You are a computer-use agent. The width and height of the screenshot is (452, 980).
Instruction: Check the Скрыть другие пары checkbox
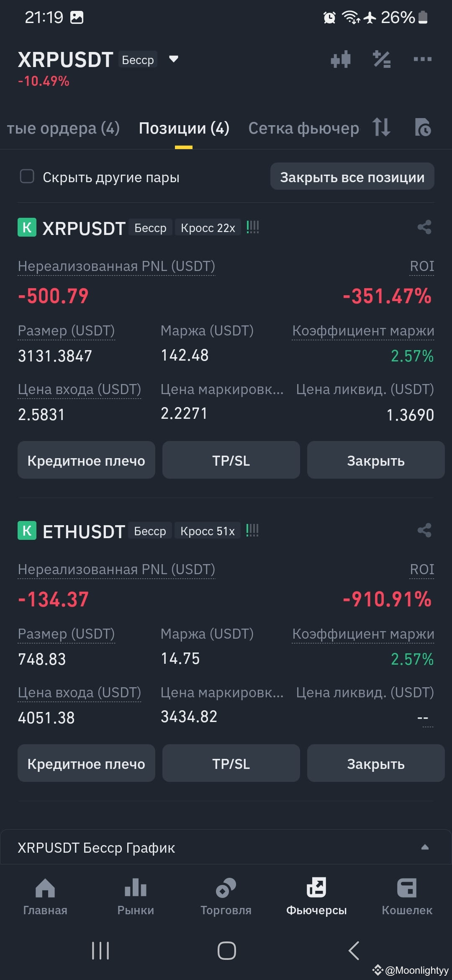click(x=27, y=177)
